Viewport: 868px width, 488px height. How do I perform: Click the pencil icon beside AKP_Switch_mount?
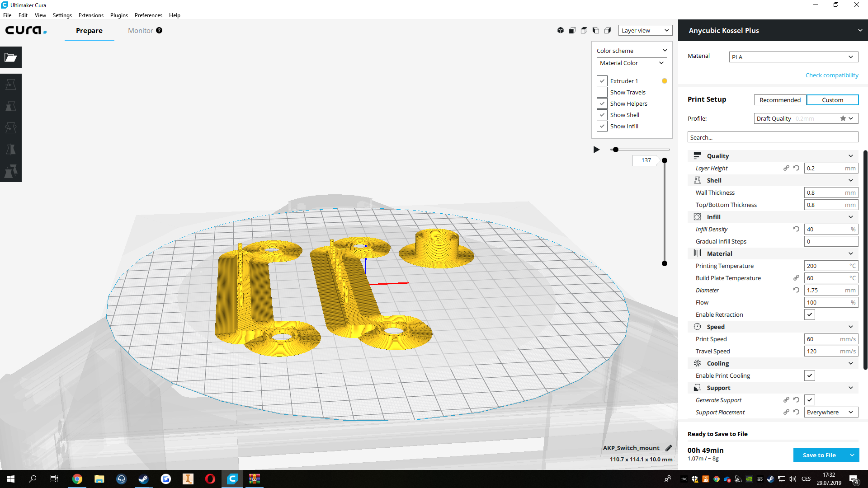[x=669, y=448]
